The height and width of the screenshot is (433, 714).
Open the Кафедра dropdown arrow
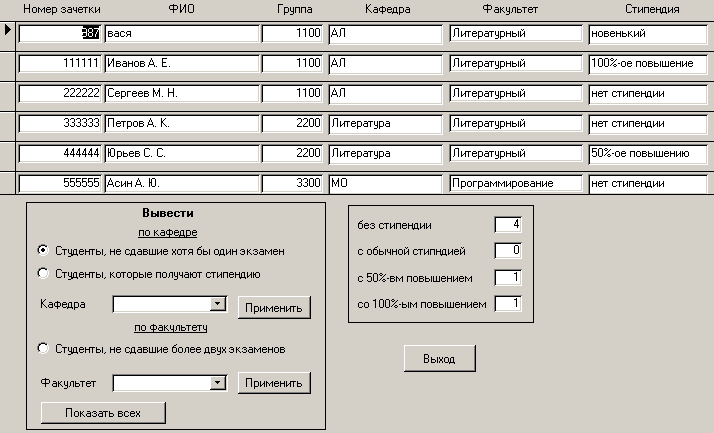pos(218,304)
